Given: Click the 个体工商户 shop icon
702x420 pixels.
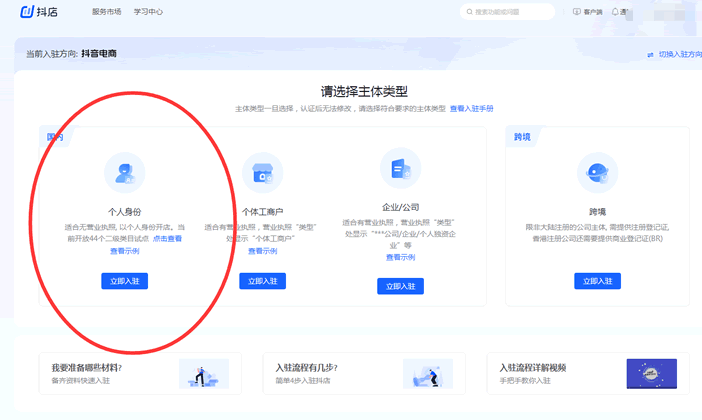Looking at the screenshot, I should click(x=263, y=173).
